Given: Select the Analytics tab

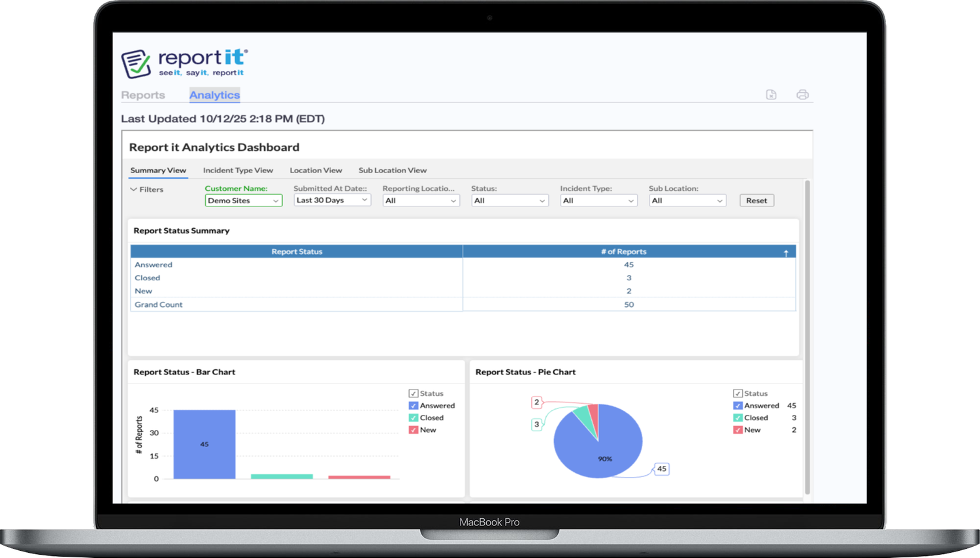Looking at the screenshot, I should coord(215,95).
